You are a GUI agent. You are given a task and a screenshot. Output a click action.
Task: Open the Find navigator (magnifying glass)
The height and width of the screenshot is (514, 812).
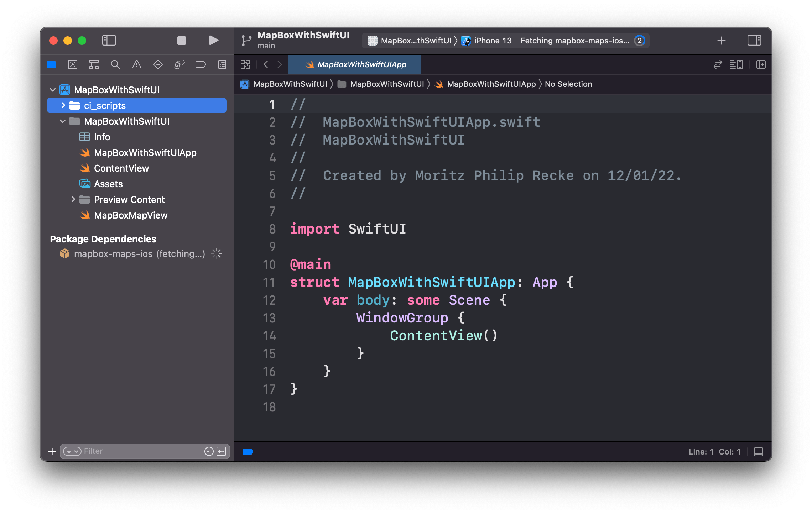(115, 64)
